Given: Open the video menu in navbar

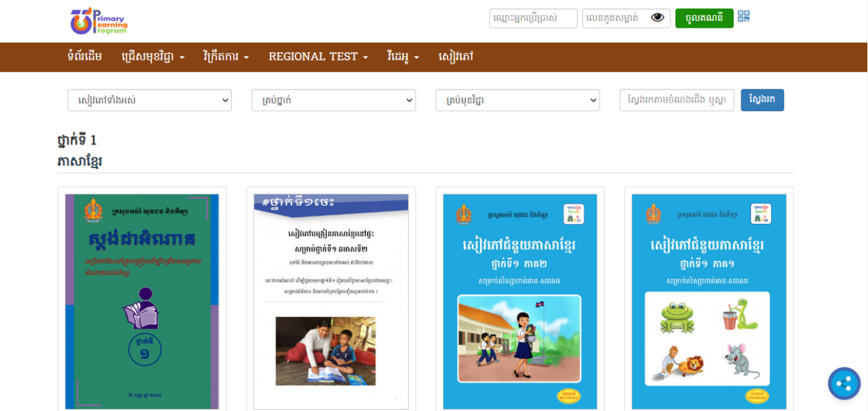Looking at the screenshot, I should [403, 57].
